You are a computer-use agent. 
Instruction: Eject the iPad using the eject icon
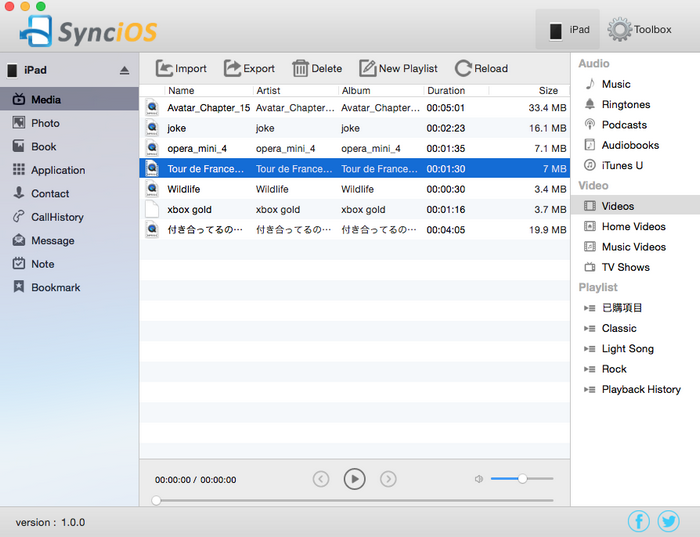125,71
